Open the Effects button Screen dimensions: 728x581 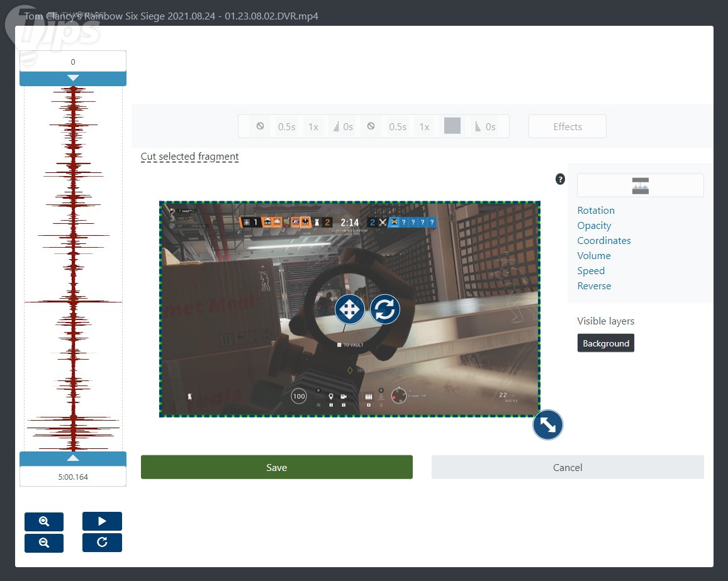tap(568, 126)
